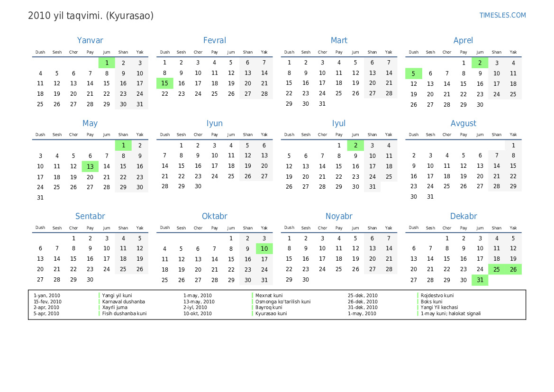Click highlighted April 5 holiday

(x=413, y=73)
